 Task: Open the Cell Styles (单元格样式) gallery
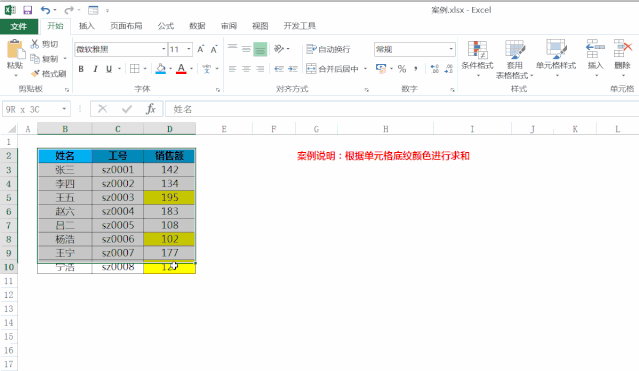point(556,58)
